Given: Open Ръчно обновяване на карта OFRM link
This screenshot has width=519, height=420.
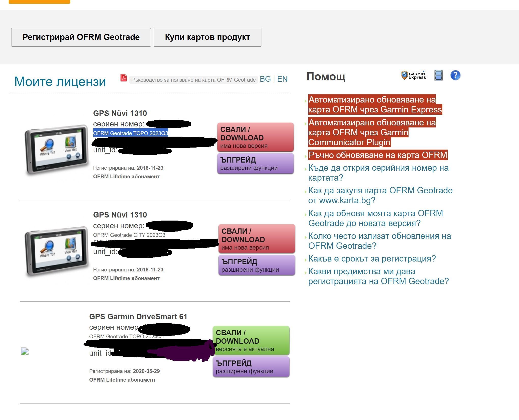Looking at the screenshot, I should point(378,155).
